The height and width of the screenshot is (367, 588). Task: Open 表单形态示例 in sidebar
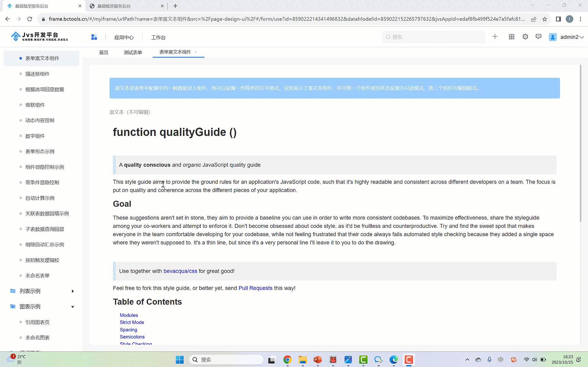coord(40,152)
